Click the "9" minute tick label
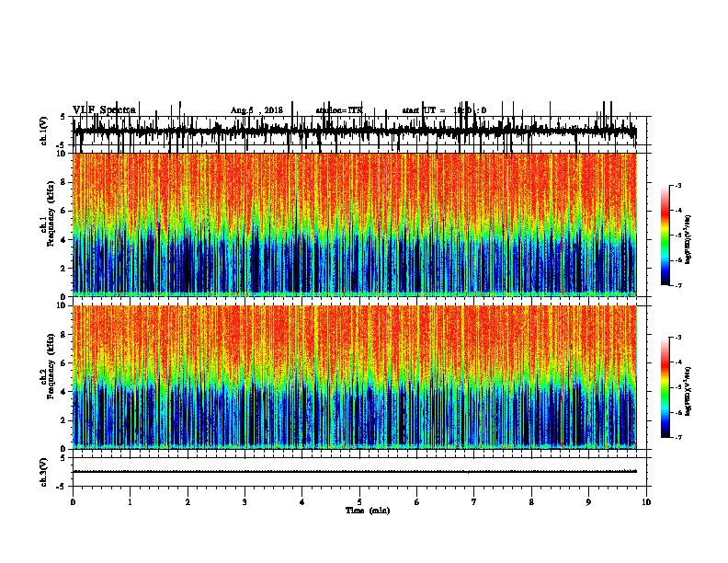Image resolution: width=728 pixels, height=563 pixels. 588,502
